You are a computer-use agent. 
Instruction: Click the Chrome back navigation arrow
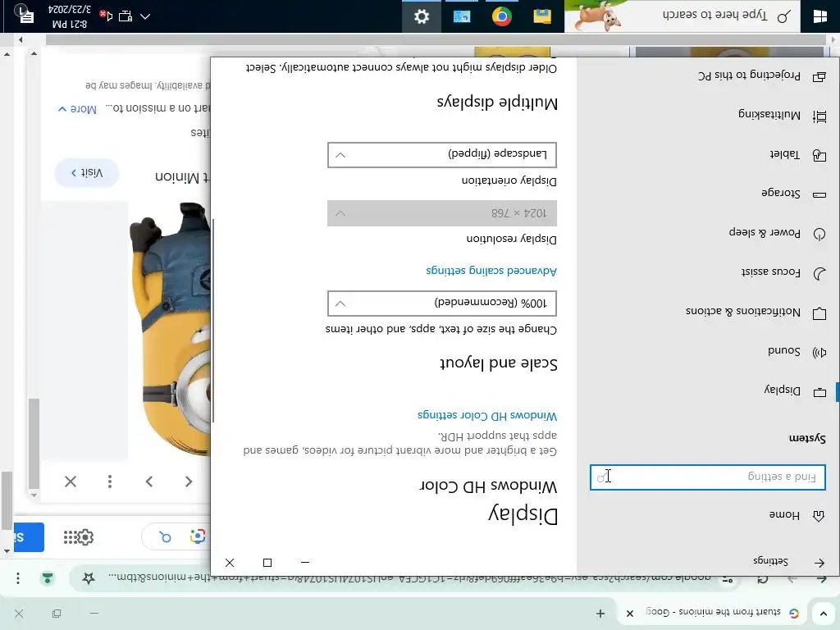(822, 578)
